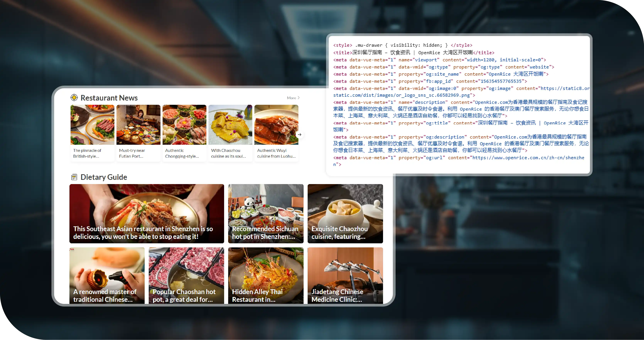This screenshot has height=340, width=644.
Task: Select Authentic Chongqing-style news card
Action: (x=184, y=133)
